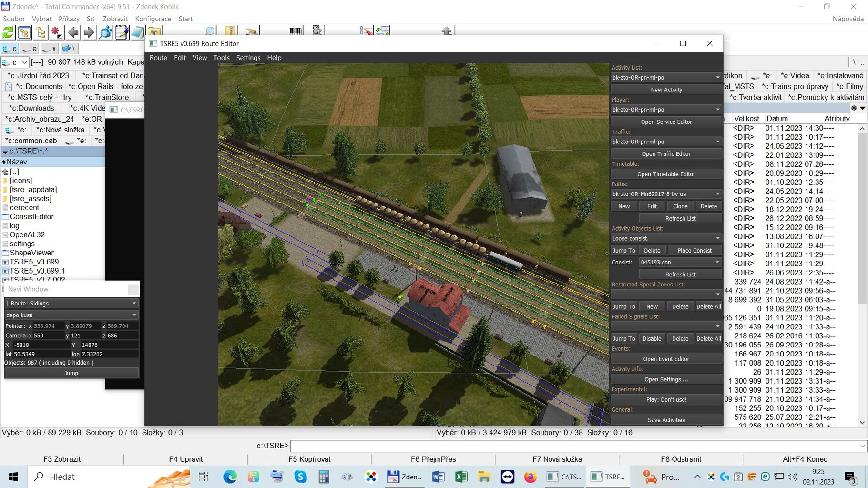Open the Tools menu in TSRE5
The image size is (868, 488).
[221, 58]
